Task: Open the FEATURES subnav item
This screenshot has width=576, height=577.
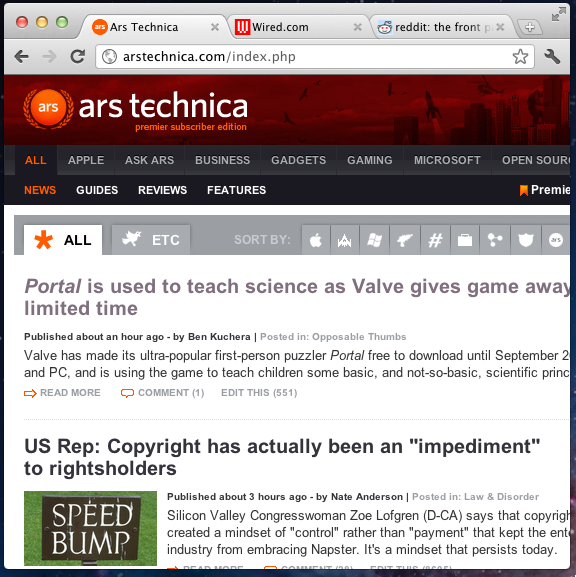Action: point(236,190)
